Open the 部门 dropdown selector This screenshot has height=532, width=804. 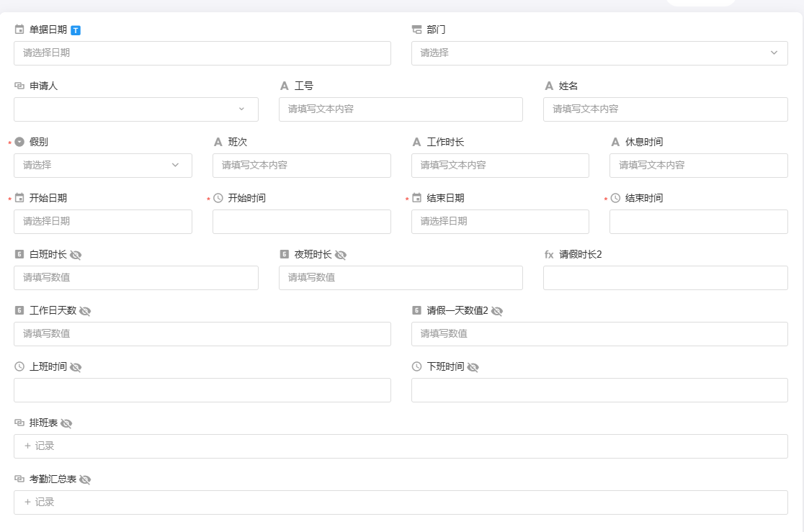(x=599, y=53)
